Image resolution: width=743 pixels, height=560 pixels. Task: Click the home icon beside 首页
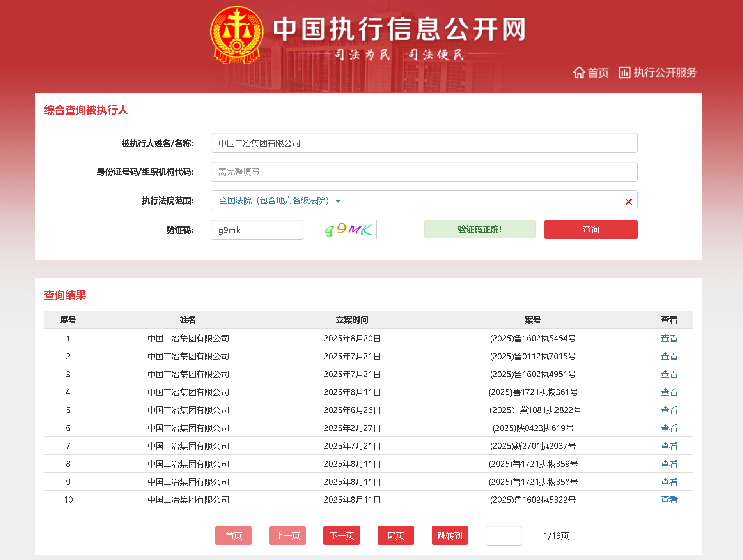tap(579, 72)
